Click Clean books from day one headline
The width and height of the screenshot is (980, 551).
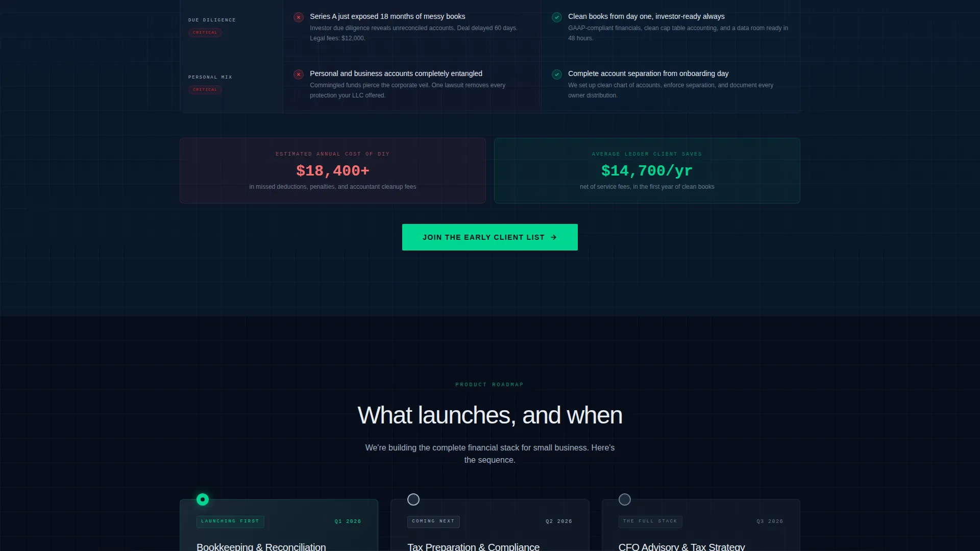646,17
